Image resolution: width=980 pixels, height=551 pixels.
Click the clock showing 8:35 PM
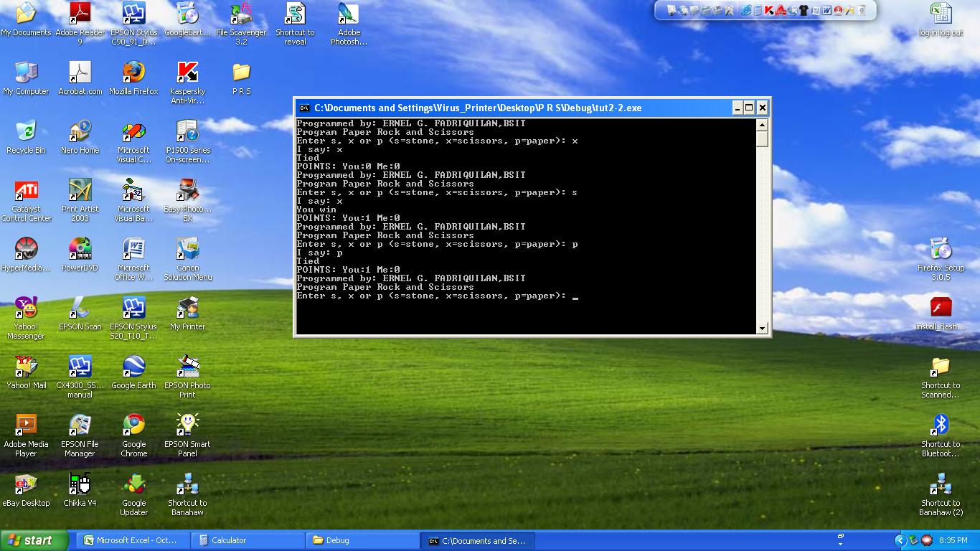tap(953, 540)
